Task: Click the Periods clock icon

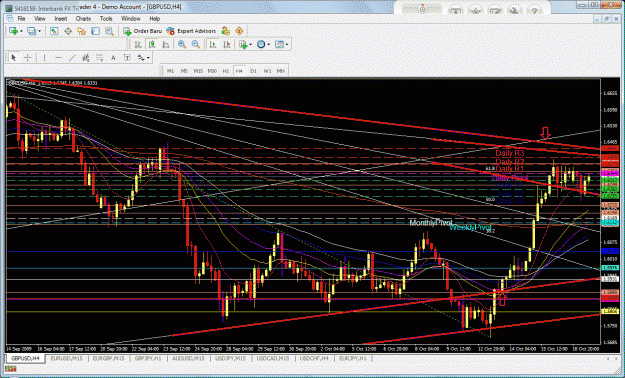Action: 261,45
